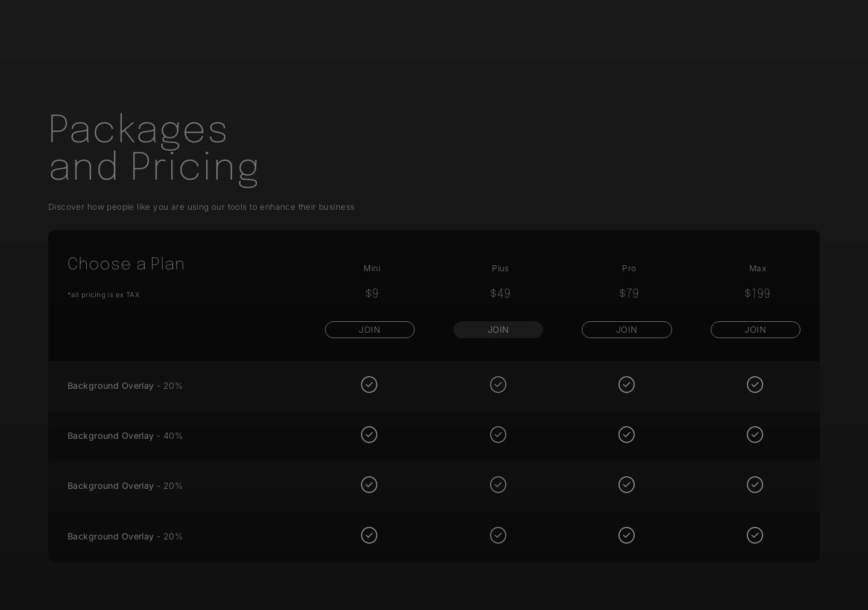The image size is (868, 610).
Task: Click Mini checkmark in the third feature row
Action: tap(369, 485)
